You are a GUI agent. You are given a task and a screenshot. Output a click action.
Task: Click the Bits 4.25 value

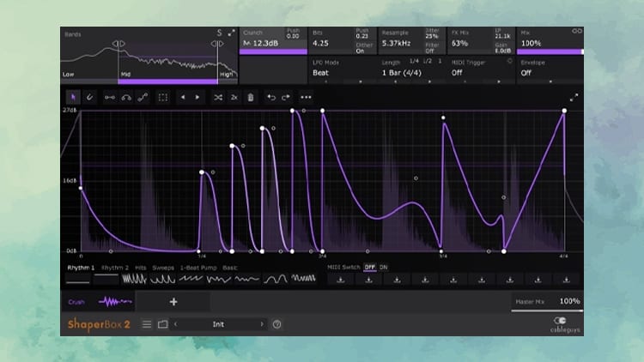(x=320, y=43)
